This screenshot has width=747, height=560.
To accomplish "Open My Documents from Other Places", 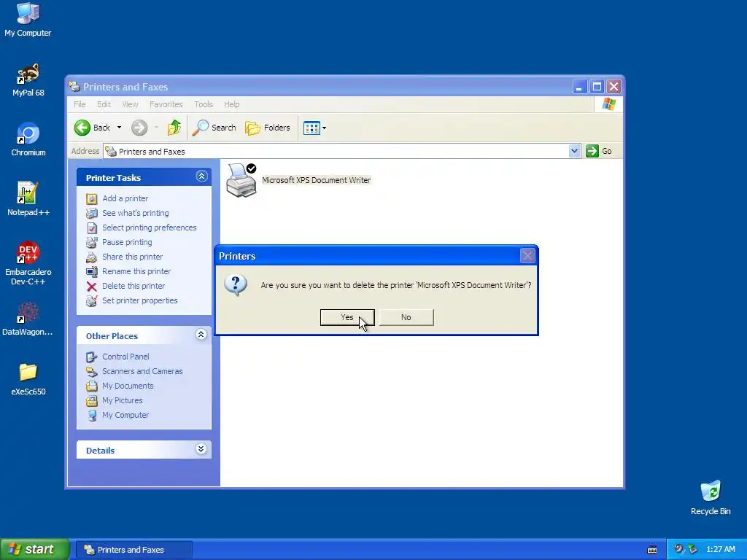I will [x=128, y=386].
